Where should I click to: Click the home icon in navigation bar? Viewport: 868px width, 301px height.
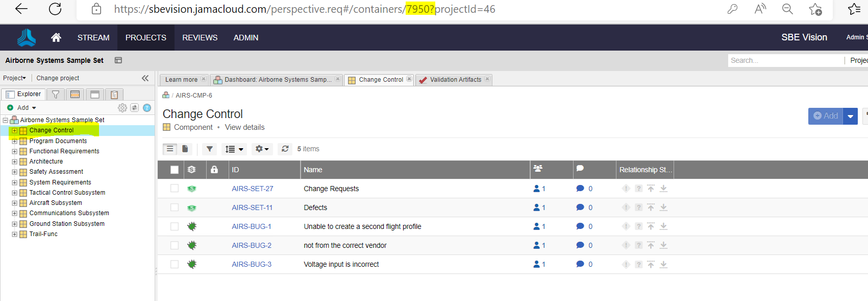pyautogui.click(x=56, y=37)
